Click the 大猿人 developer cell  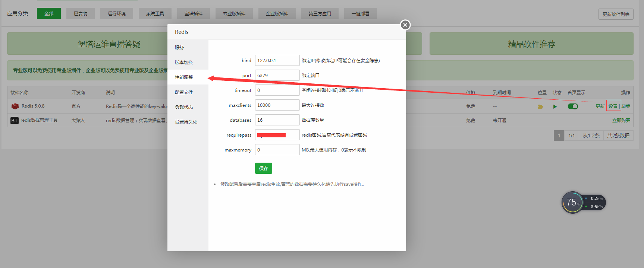(78, 120)
